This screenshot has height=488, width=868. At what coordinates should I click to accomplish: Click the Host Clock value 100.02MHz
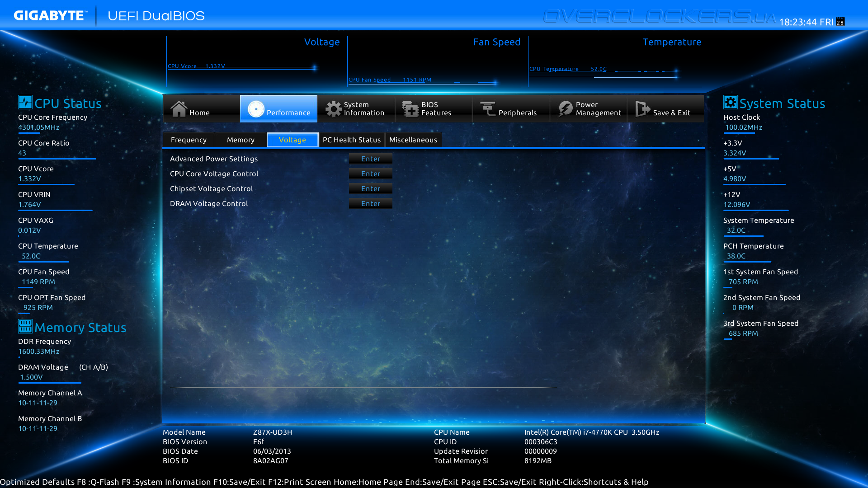click(744, 127)
